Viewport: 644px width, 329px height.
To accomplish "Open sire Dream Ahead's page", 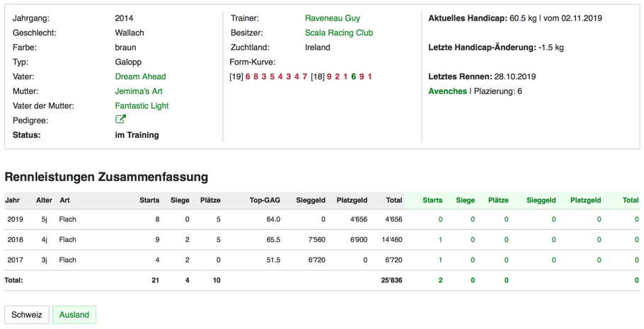I will click(x=140, y=76).
